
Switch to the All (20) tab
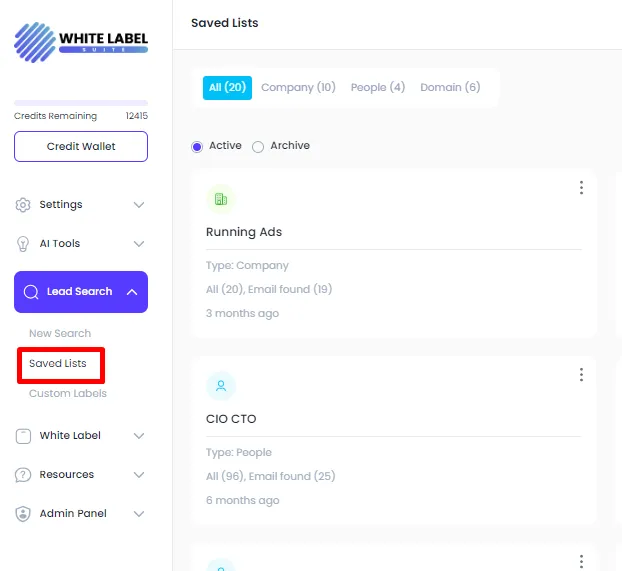coord(227,88)
